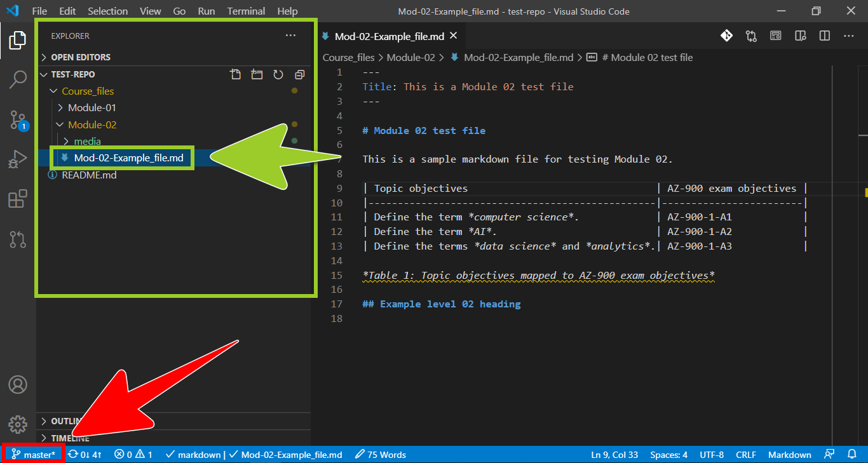Open README.md in Explorer tree
The image size is (868, 463).
tap(89, 175)
